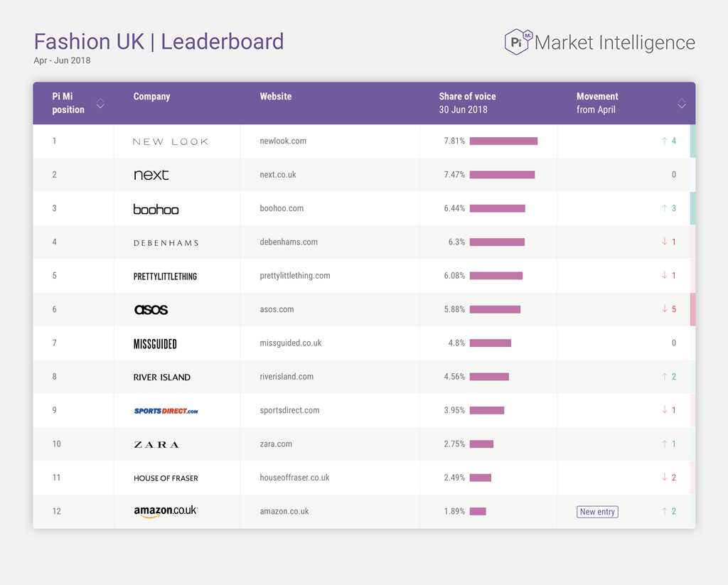
Task: Click the Fashion UK | Leaderboard title
Action: 159,41
